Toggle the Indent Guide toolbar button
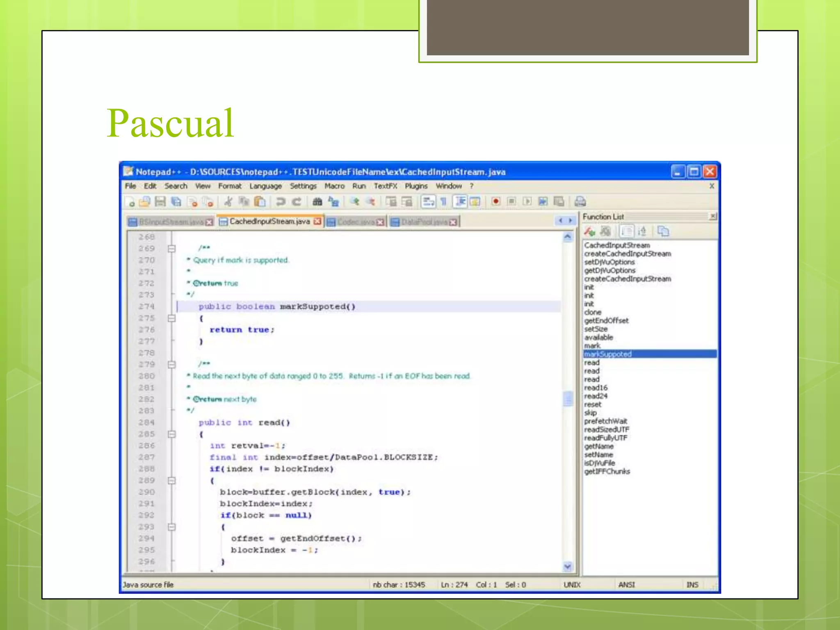This screenshot has height=630, width=840. coord(460,201)
